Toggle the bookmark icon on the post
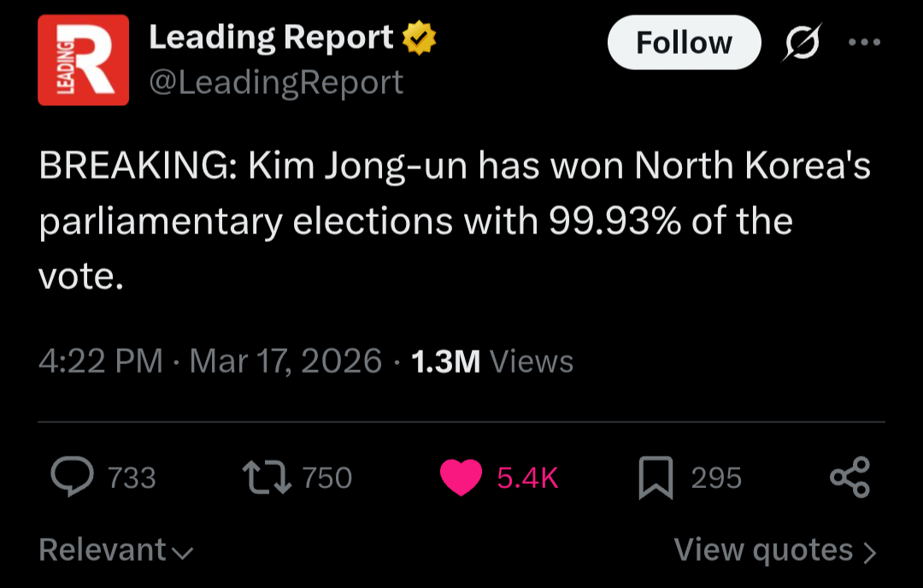 coord(656,478)
